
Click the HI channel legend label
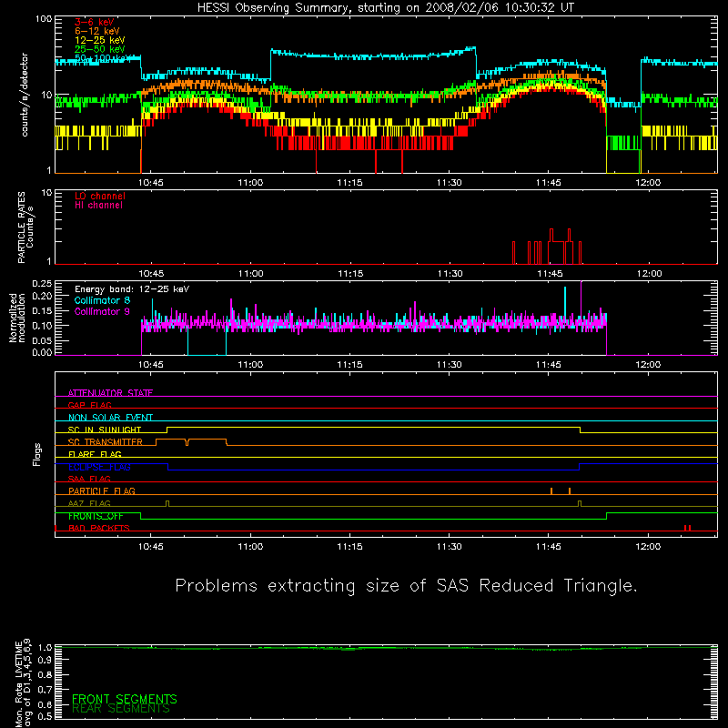pos(98,206)
